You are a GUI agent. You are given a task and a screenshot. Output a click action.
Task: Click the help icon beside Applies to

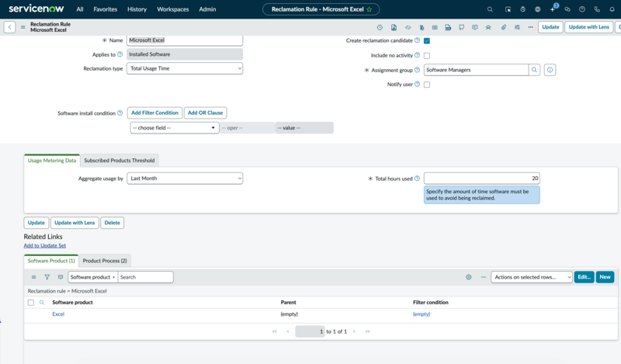pyautogui.click(x=120, y=54)
